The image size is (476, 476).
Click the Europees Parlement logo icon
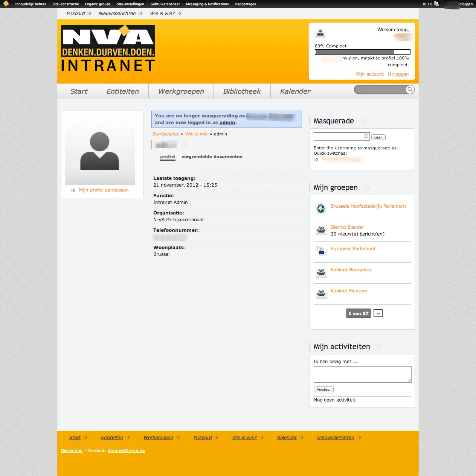pos(321,251)
